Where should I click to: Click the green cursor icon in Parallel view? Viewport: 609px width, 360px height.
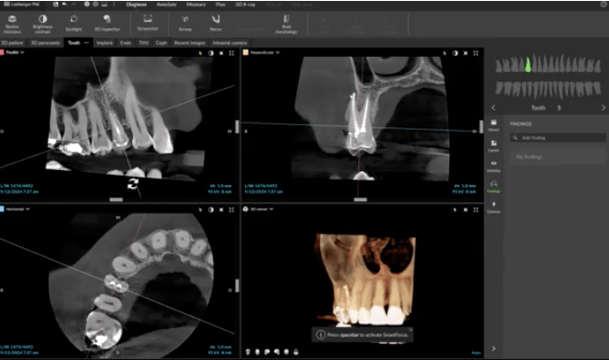(200, 53)
